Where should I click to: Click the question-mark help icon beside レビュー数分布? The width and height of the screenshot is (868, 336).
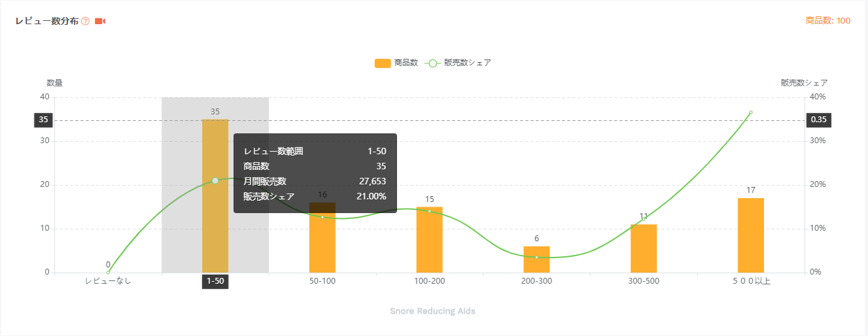(x=85, y=22)
